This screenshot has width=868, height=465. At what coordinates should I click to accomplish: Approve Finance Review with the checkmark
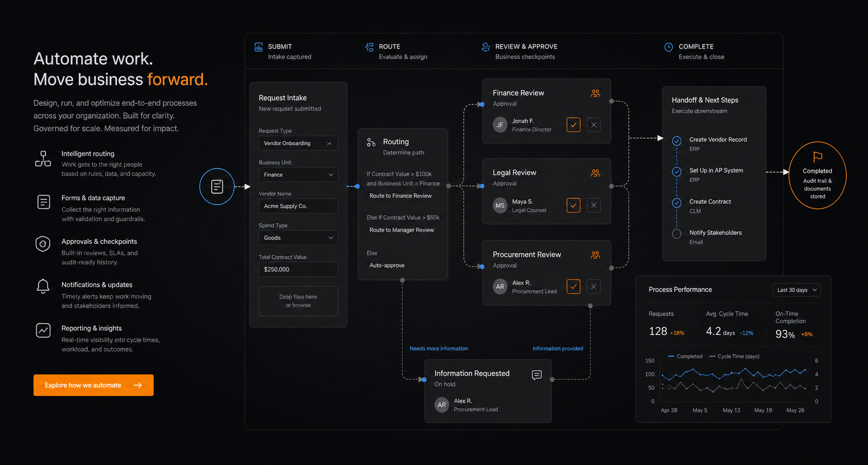[573, 125]
